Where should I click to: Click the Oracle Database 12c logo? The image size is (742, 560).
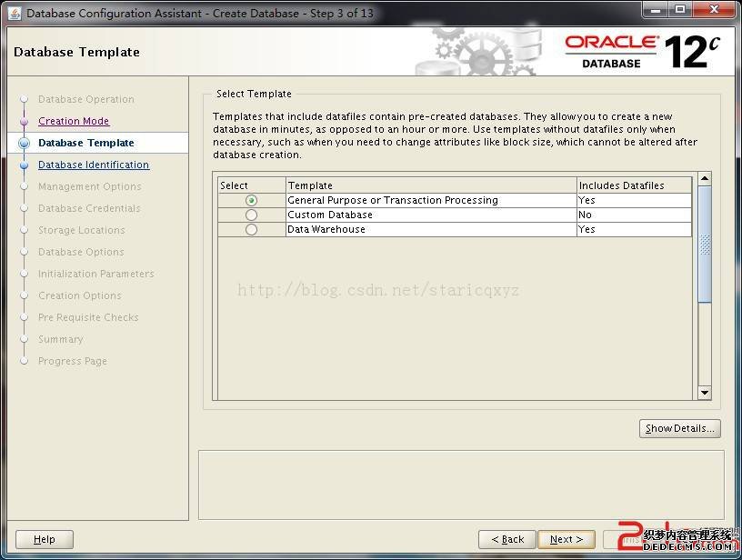tap(642, 52)
